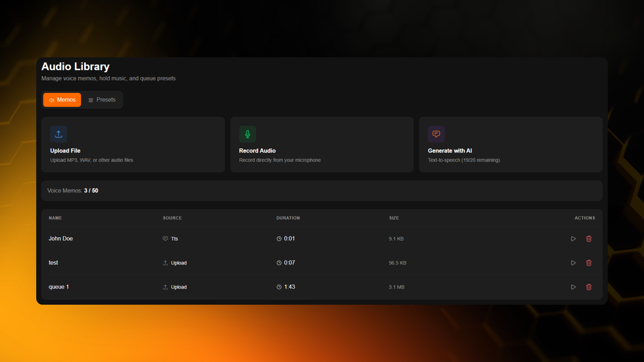Screen dimensions: 644x362
Task: Click the green microphone icon
Action: point(248,134)
